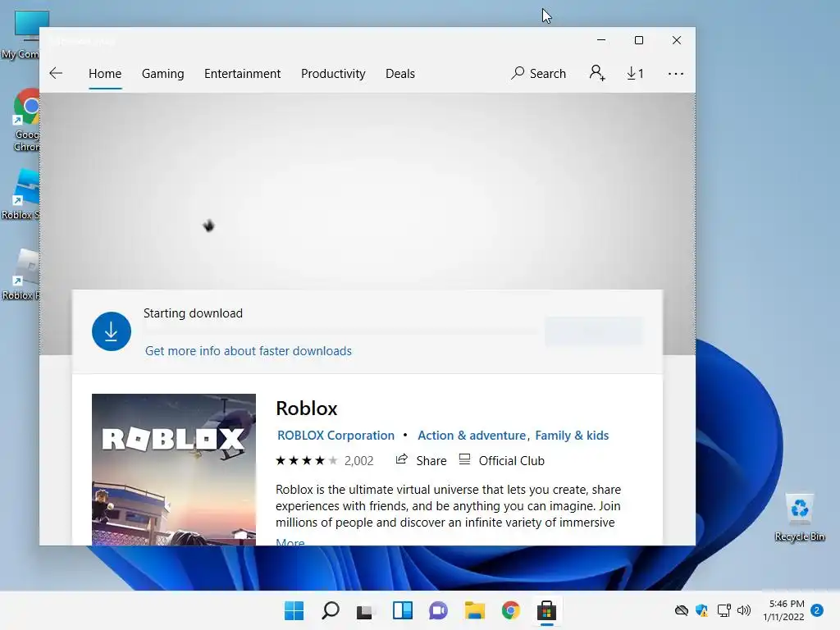Open the Official Club link

point(502,461)
